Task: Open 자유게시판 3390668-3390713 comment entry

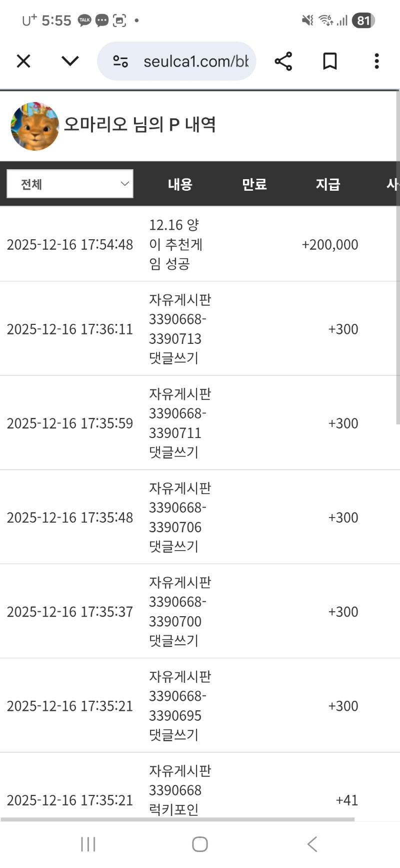Action: tap(179, 329)
